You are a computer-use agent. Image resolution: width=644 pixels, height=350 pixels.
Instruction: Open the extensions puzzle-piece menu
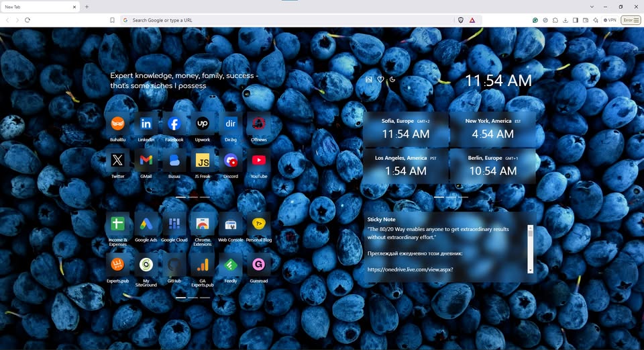[x=555, y=20]
